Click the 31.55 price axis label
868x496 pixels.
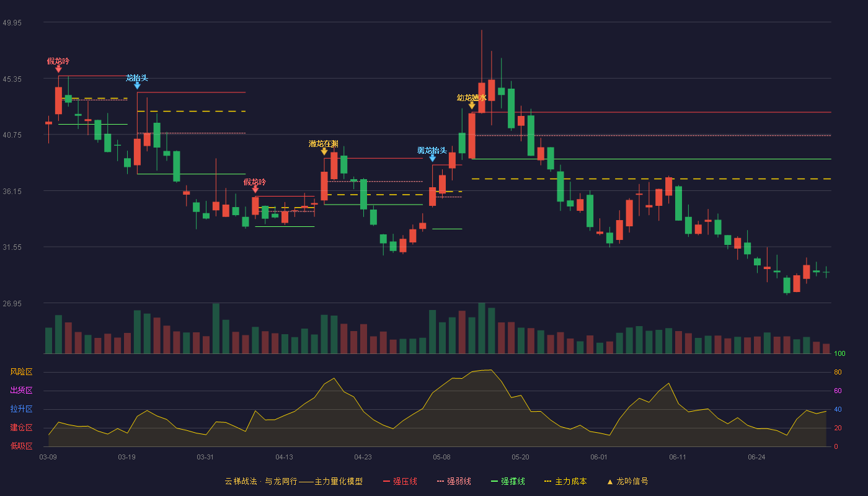click(12, 247)
